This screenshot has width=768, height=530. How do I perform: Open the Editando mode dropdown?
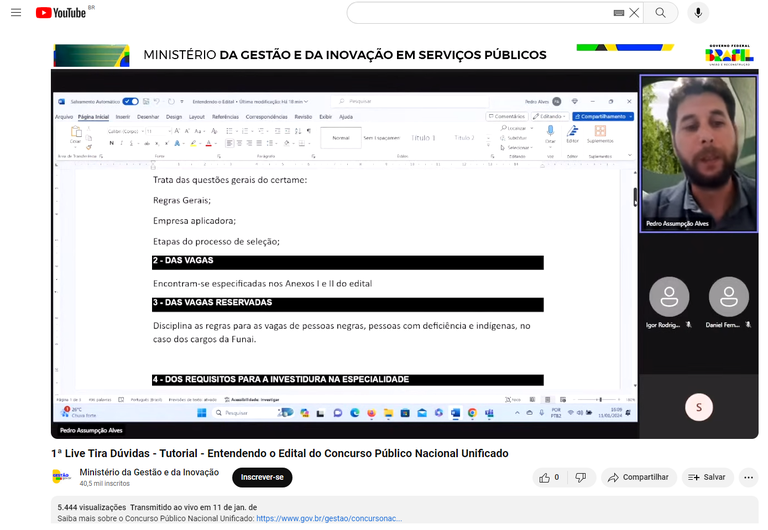pyautogui.click(x=550, y=117)
